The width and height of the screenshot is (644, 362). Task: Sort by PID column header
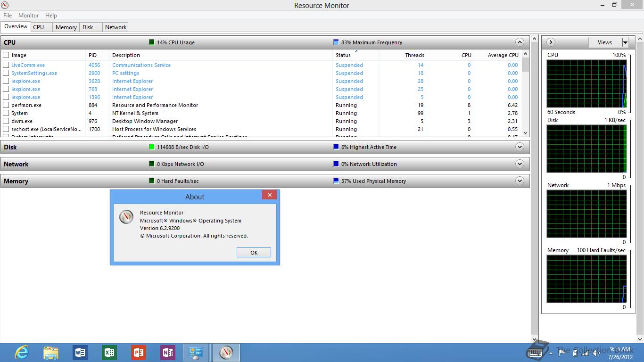(x=97, y=55)
